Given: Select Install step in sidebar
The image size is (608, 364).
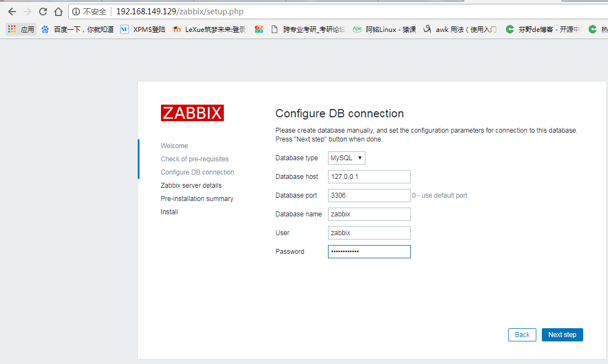Looking at the screenshot, I should click(x=169, y=212).
